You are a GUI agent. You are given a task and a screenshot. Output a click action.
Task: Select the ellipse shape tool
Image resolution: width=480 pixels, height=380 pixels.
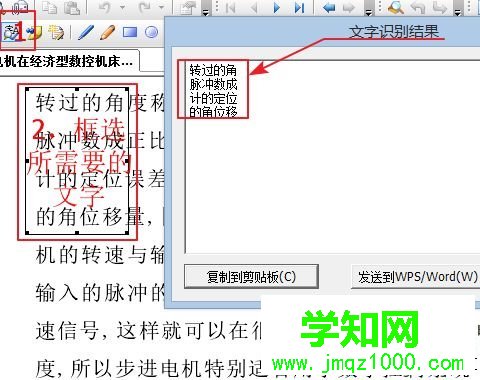click(x=152, y=32)
